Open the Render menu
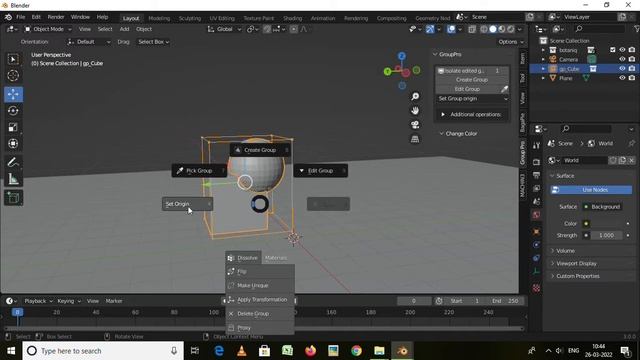Screen dimensions: 640x360 point(56,17)
